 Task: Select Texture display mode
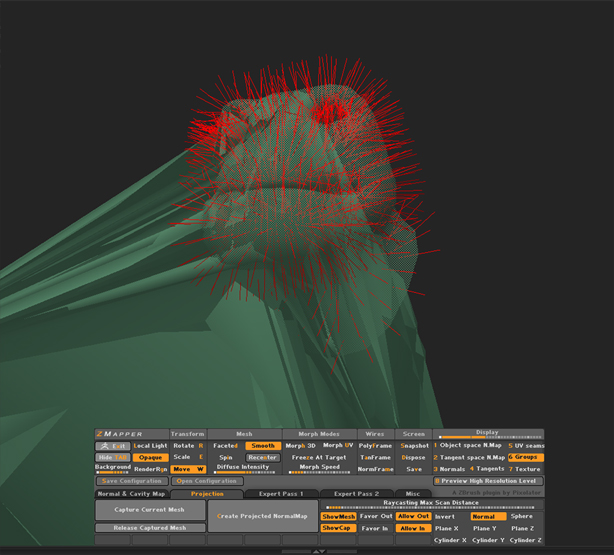coord(525,469)
